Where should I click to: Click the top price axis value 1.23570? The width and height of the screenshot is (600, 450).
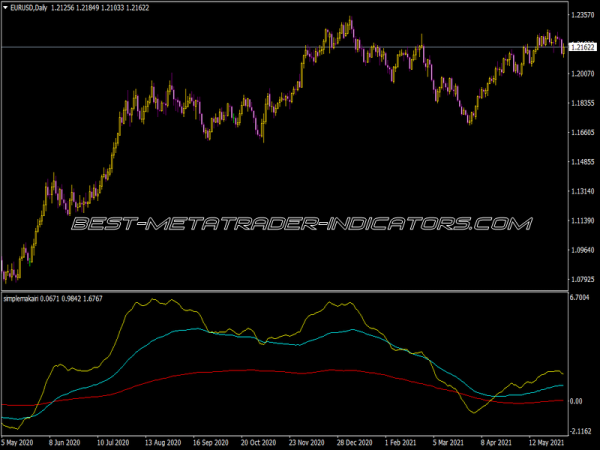(581, 15)
